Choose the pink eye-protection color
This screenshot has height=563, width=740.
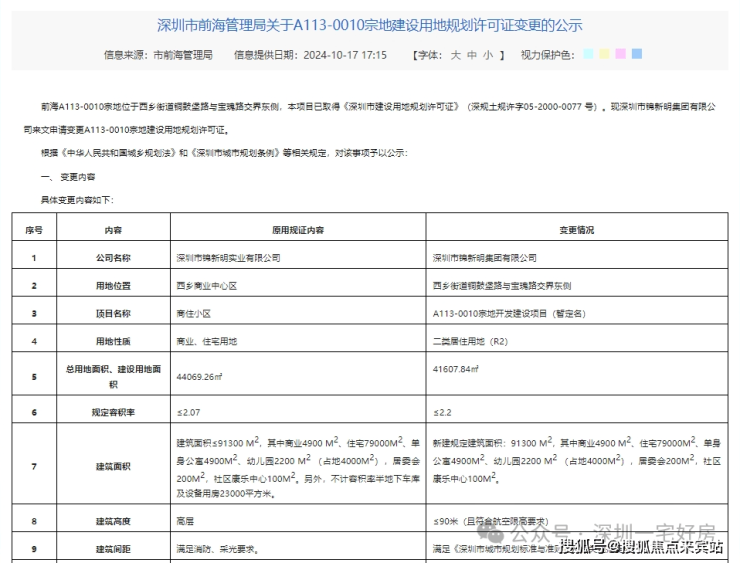pyautogui.click(x=620, y=54)
